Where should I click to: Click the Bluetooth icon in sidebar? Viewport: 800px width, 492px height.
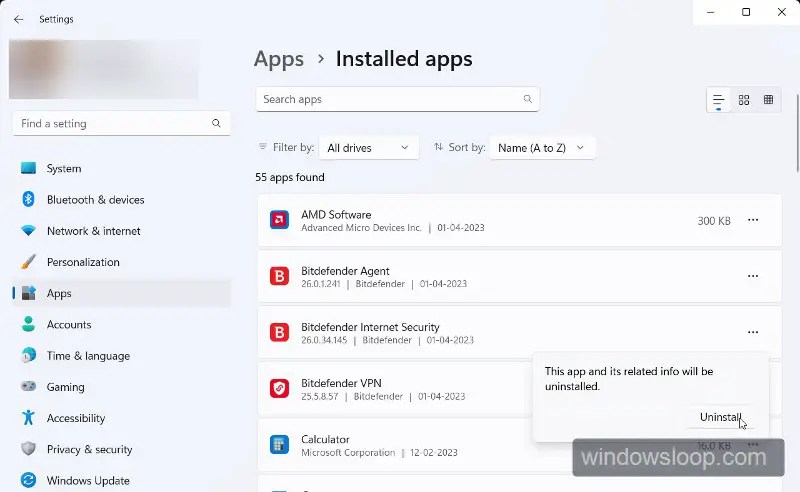click(29, 199)
